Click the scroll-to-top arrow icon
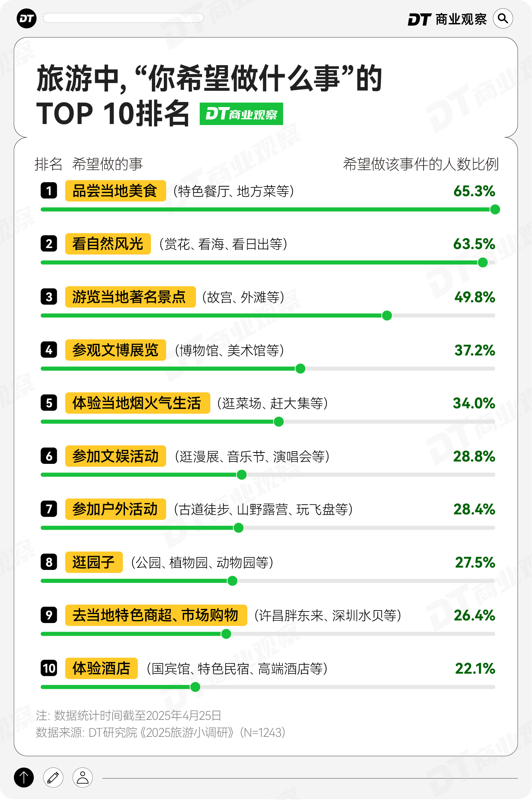Viewport: 532px width, 800px height. [24, 777]
